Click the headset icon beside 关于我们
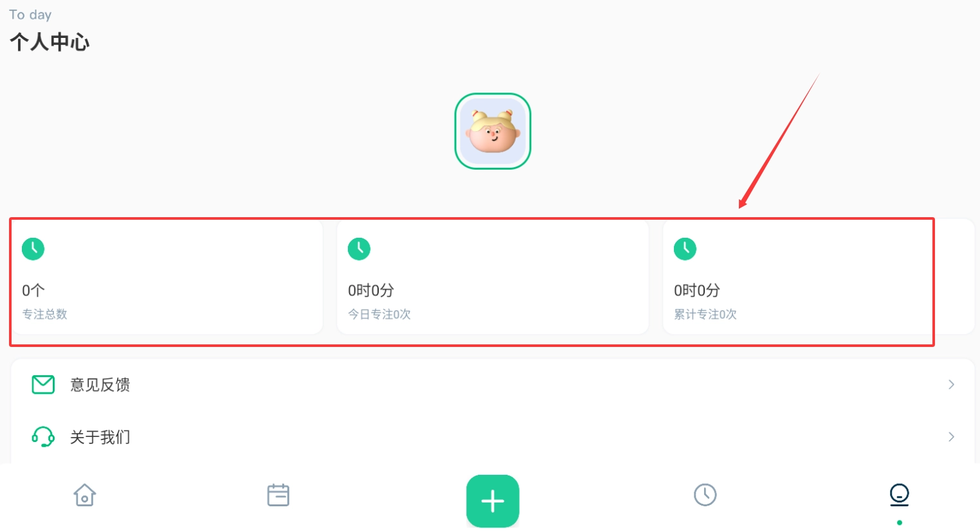The height and width of the screenshot is (532, 980). [x=43, y=437]
